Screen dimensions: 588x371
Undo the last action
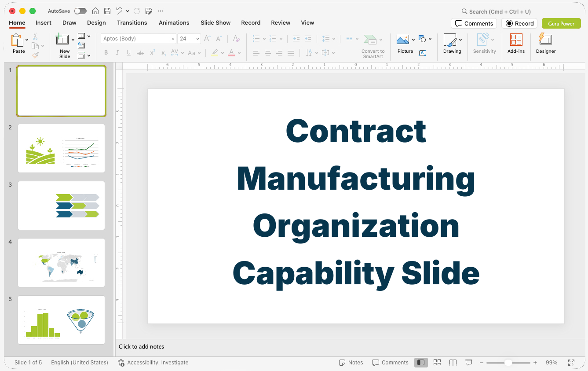[x=119, y=11]
